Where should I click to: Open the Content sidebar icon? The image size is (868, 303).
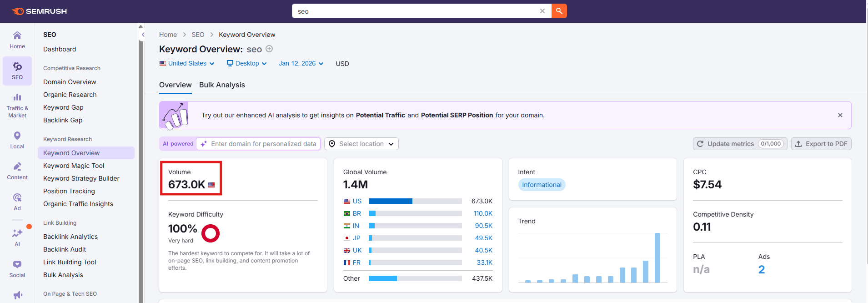coord(17,171)
